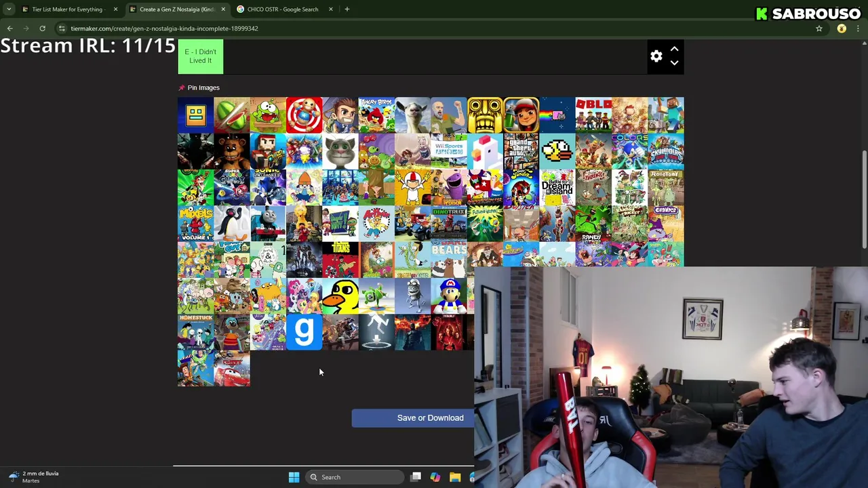Open the weather widget showing lluvia
Screen dimensions: 868x488
click(x=34, y=477)
